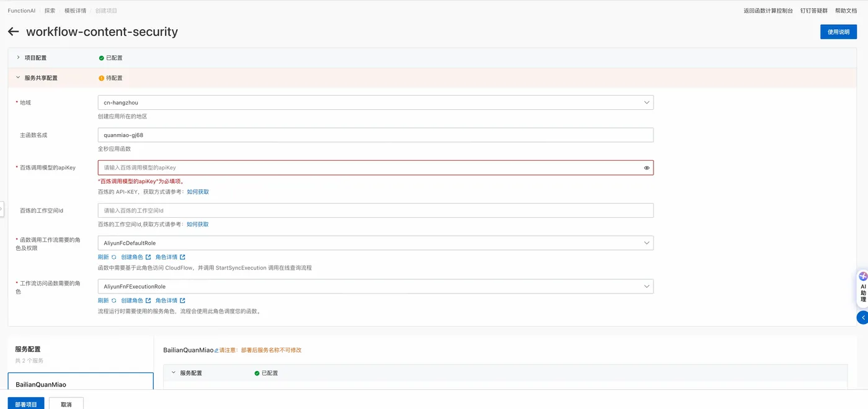Click 创建角色 external-link icon under AliyunFcDefaultRole
Image resolution: width=868 pixels, height=409 pixels.
148,257
